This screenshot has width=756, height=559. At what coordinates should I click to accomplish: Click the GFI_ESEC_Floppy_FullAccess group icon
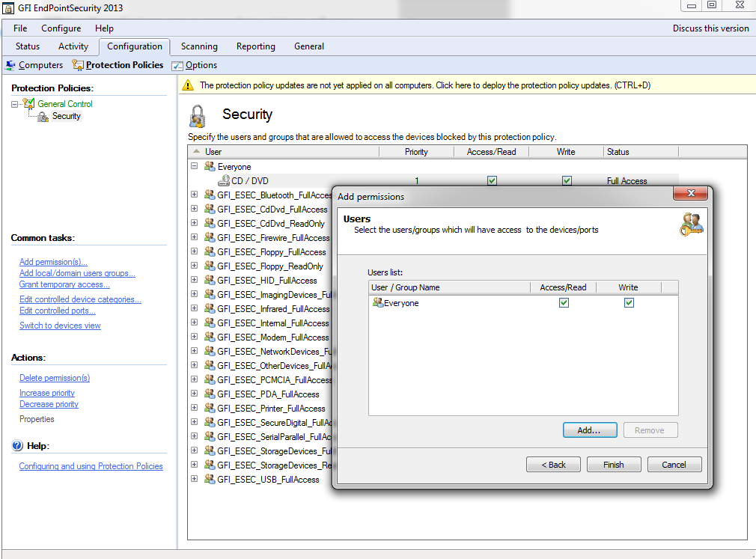point(210,251)
